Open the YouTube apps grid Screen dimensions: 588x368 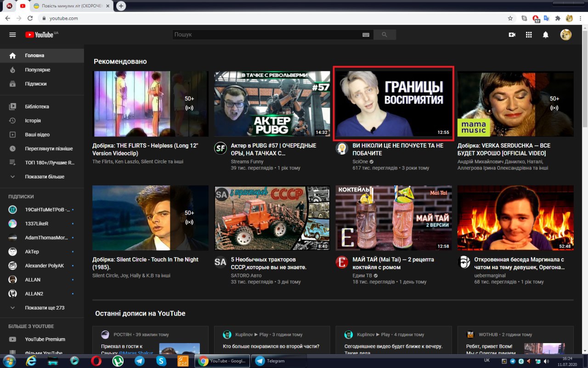(529, 35)
